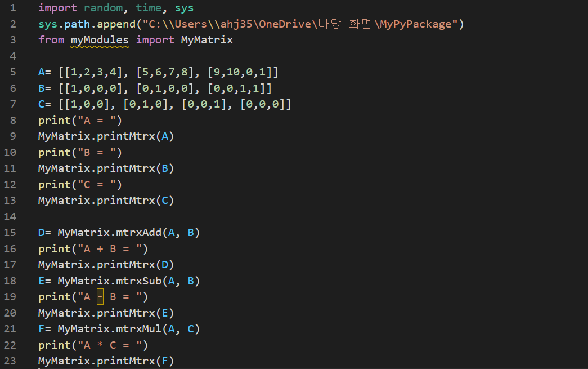Viewport: 588px width, 369px height.
Task: Click the mtrxSub(A, B) call
Action: (x=158, y=281)
